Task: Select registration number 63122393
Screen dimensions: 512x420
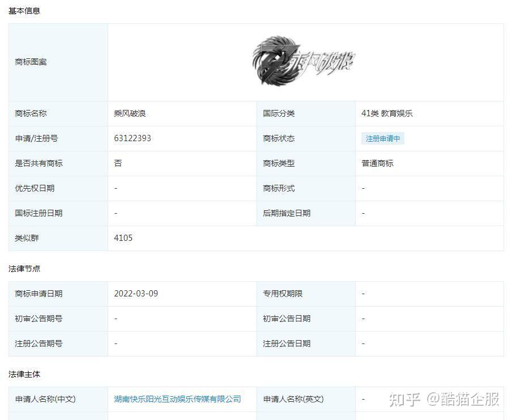Action: [x=132, y=138]
